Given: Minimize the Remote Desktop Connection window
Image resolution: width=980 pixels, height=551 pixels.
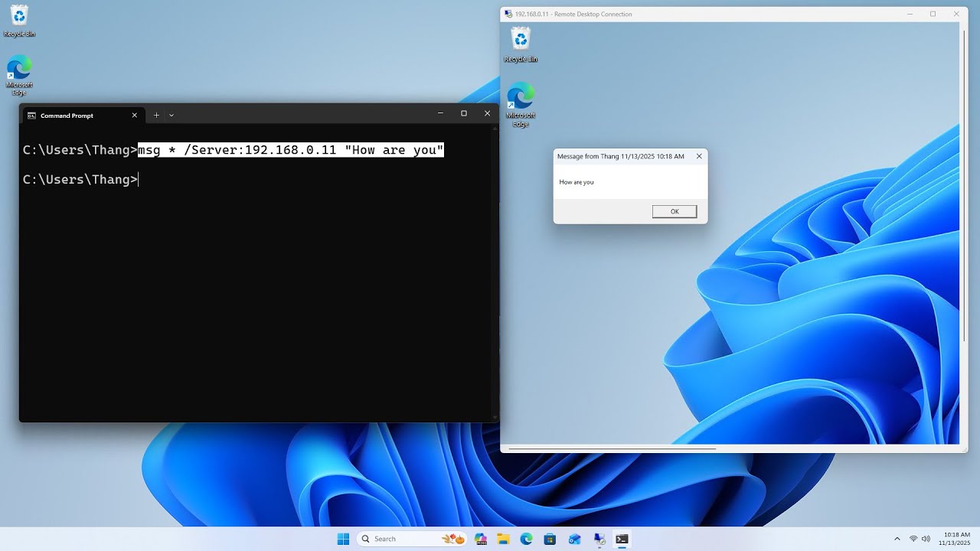Looking at the screenshot, I should [x=910, y=14].
